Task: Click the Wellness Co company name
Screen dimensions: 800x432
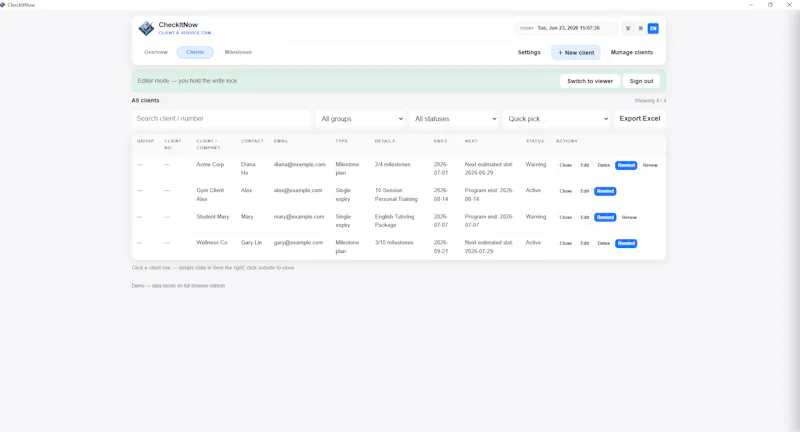Action: pyautogui.click(x=211, y=243)
